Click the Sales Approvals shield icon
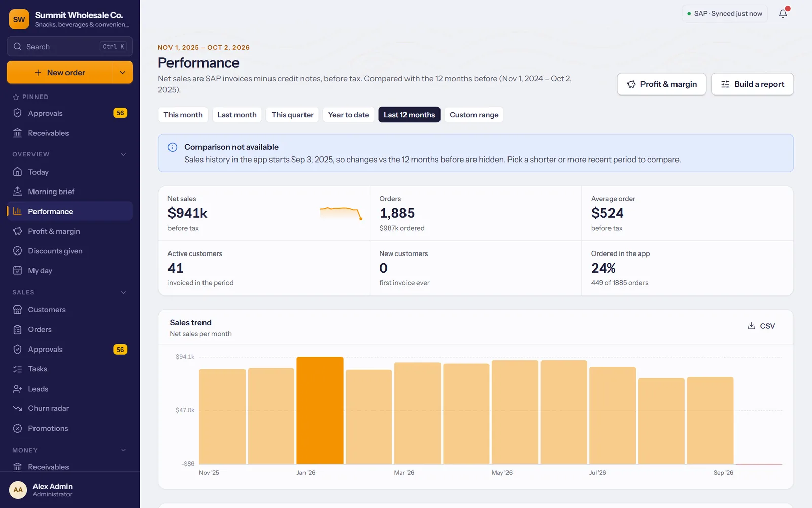The height and width of the screenshot is (508, 812). coord(17,350)
